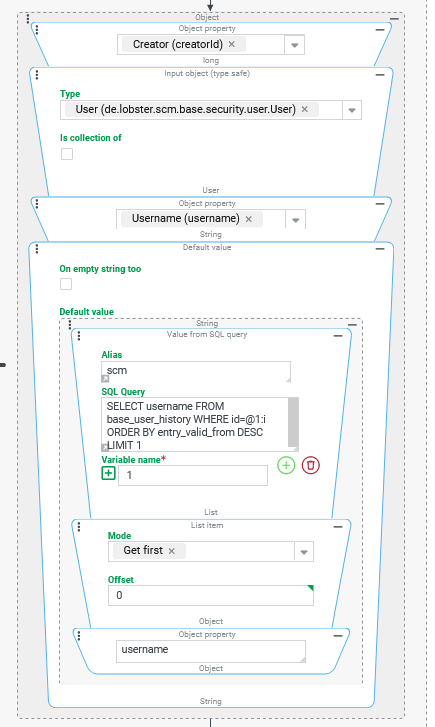The height and width of the screenshot is (727, 435).
Task: Clear the User type selection
Action: [305, 109]
